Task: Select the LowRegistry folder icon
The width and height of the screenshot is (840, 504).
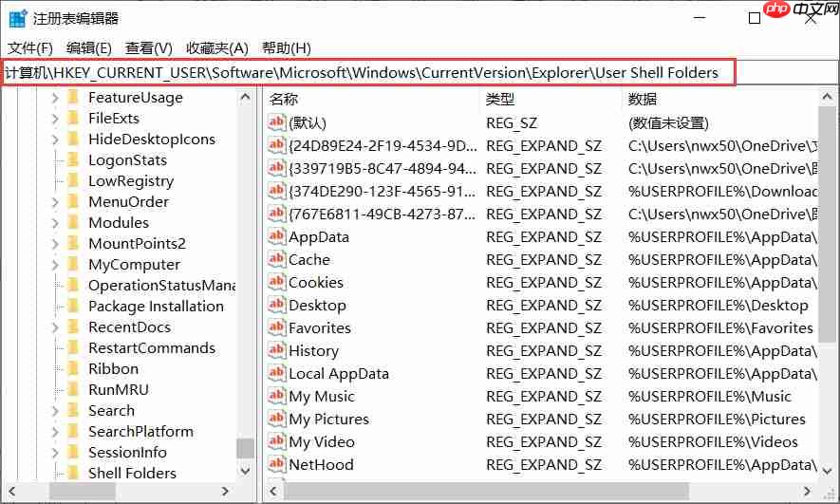Action: pyautogui.click(x=74, y=181)
